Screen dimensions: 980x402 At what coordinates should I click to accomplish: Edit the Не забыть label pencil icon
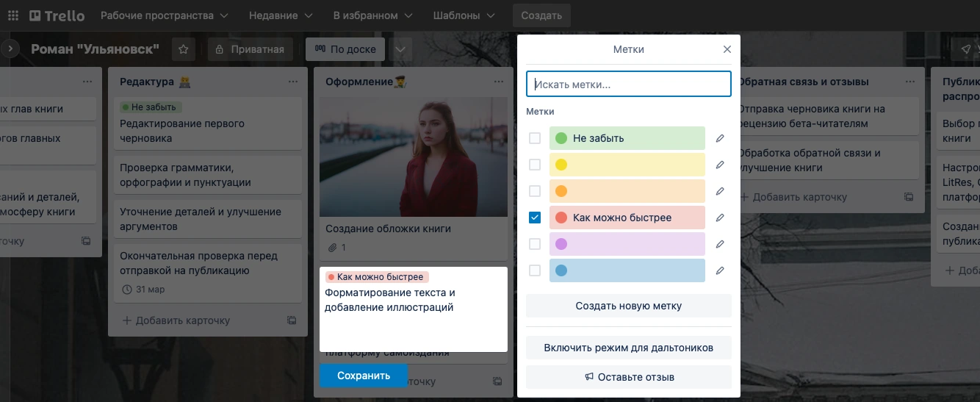point(720,138)
